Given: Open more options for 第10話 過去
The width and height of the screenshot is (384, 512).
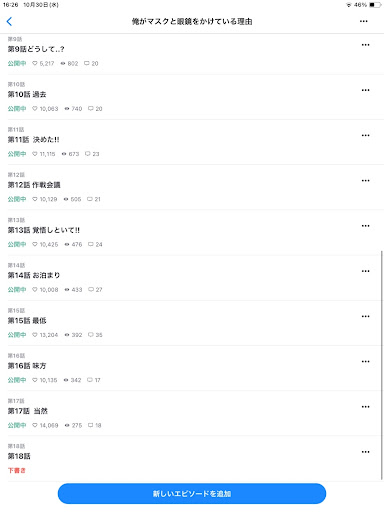Looking at the screenshot, I should coord(365,90).
